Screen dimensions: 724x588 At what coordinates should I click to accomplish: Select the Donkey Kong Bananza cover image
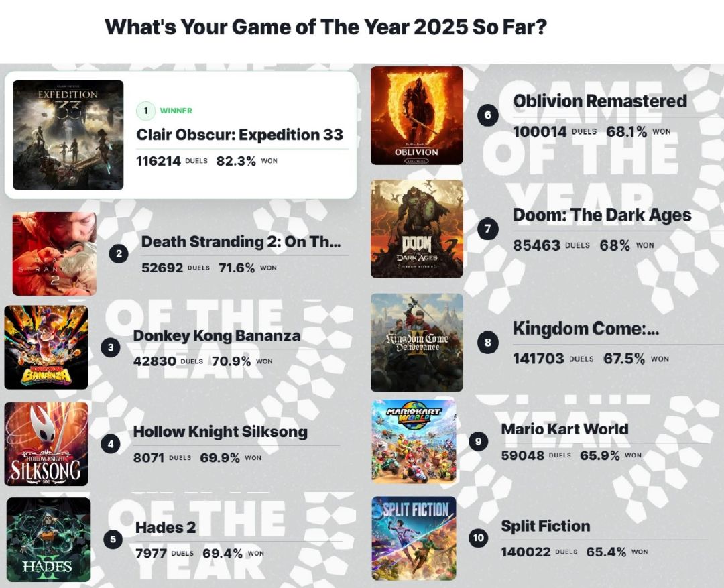tap(46, 347)
